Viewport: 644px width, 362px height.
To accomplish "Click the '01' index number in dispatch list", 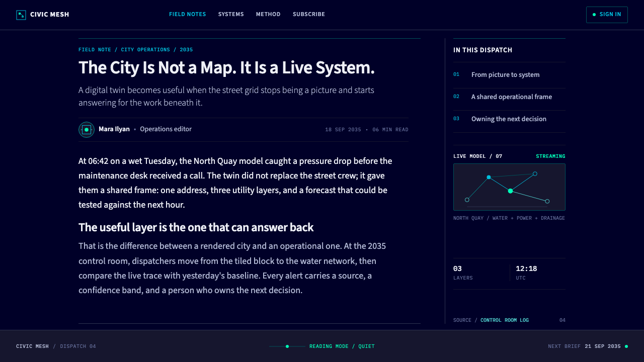I will point(456,74).
